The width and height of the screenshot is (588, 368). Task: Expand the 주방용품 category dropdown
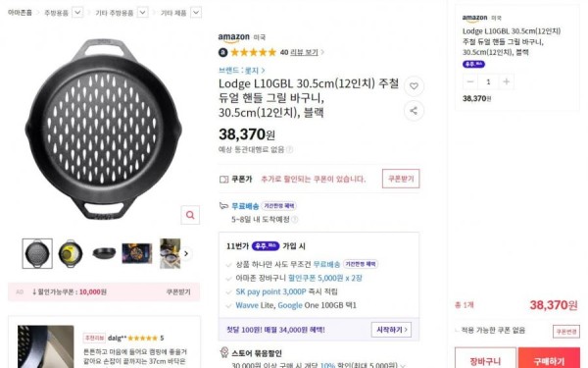click(77, 13)
